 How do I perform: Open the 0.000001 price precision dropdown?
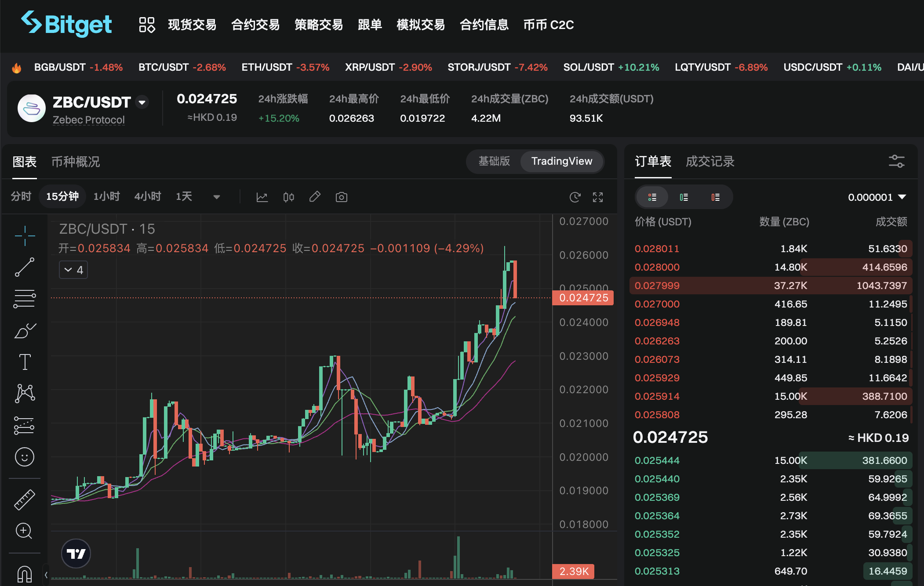click(877, 197)
